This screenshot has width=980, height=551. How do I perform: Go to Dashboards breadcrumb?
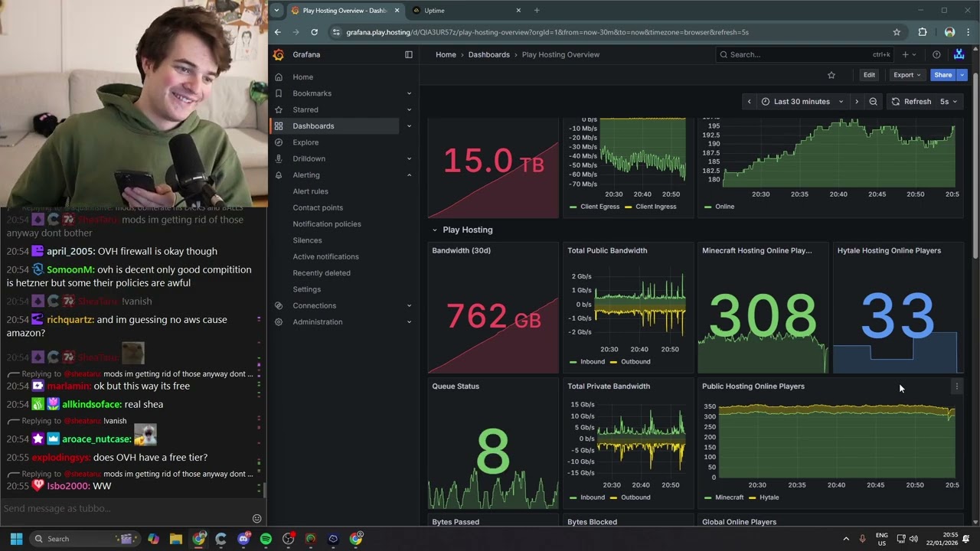488,55
